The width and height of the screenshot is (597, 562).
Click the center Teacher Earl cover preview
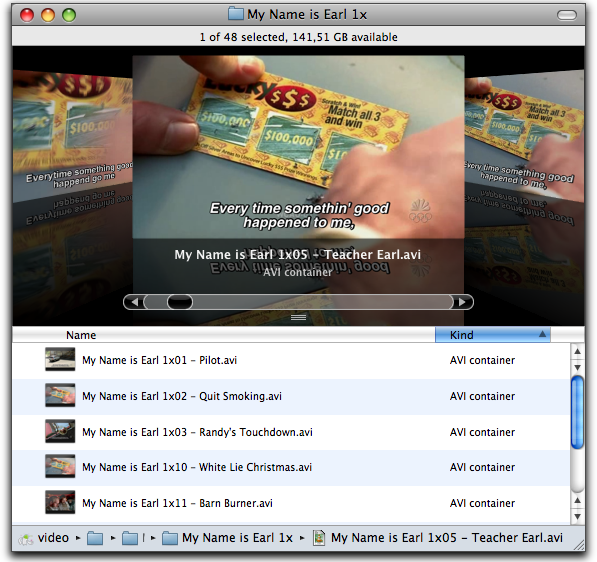(298, 147)
